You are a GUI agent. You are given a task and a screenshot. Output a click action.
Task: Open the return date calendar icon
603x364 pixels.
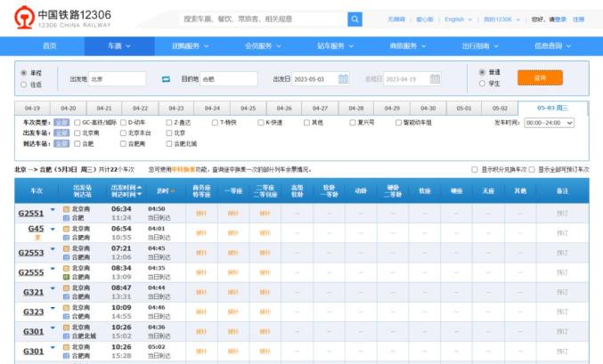(434, 78)
